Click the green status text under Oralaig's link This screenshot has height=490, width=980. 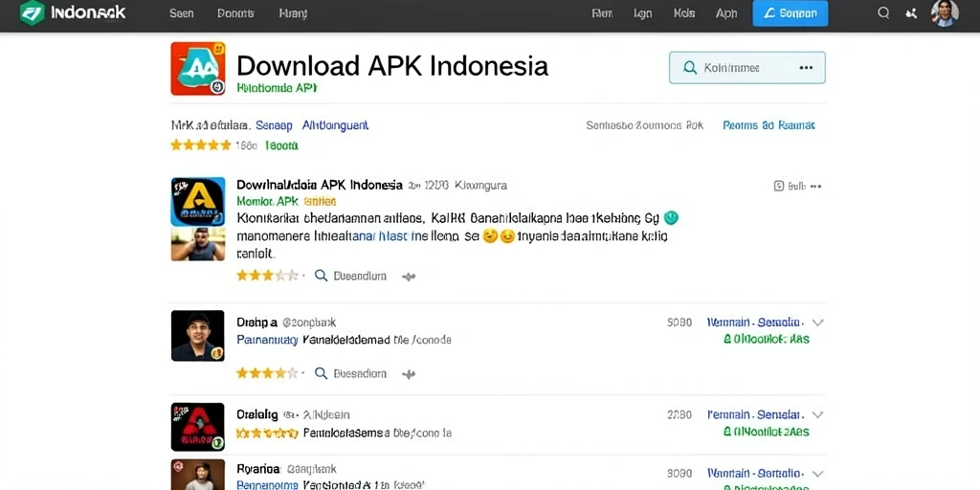click(767, 432)
